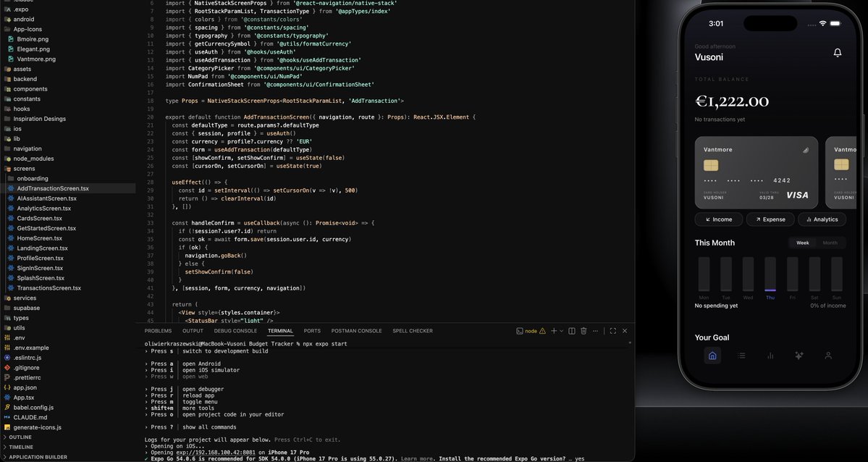Open the Spell Checker tab

pyautogui.click(x=413, y=331)
